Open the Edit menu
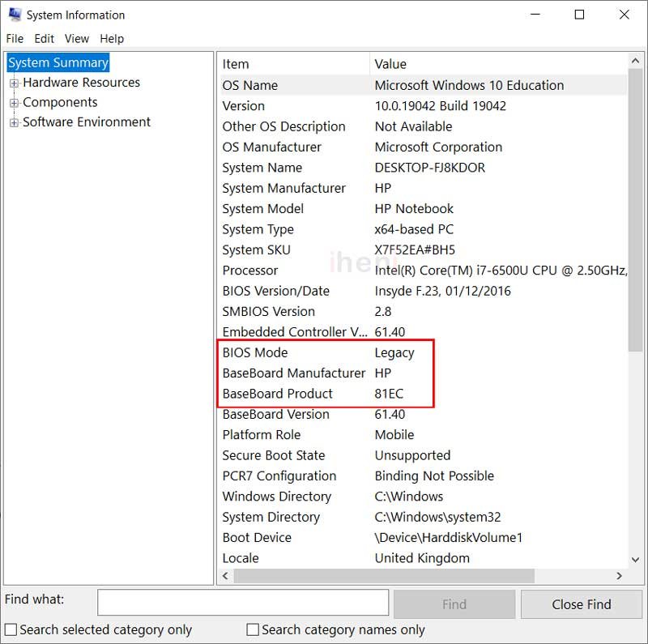This screenshot has width=648, height=644. click(x=45, y=39)
